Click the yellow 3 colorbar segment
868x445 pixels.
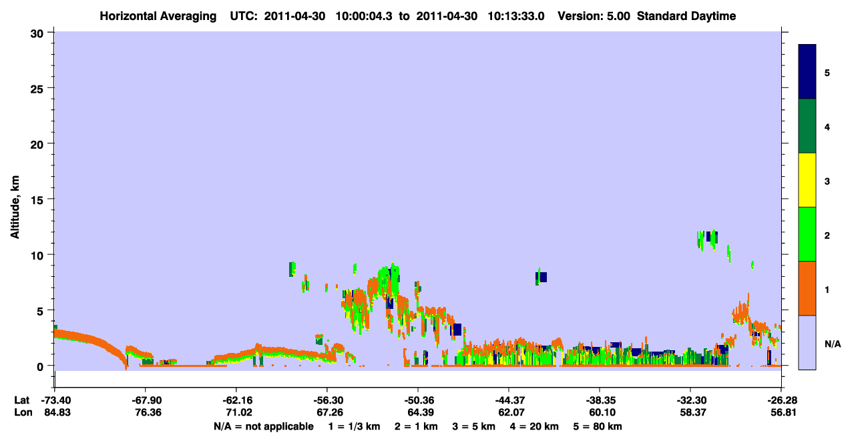coord(807,180)
